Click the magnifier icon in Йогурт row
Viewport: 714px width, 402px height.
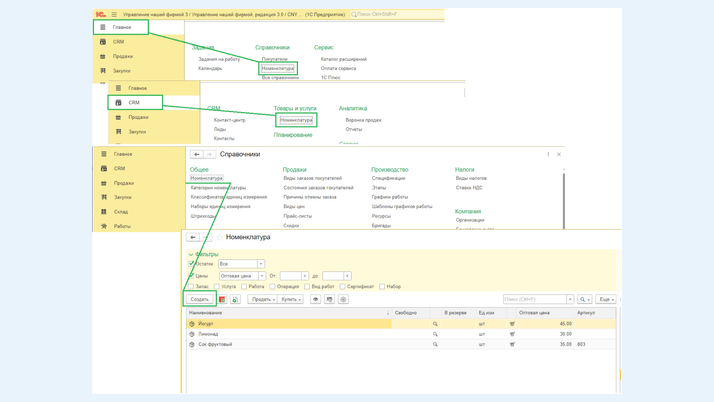[x=435, y=324]
